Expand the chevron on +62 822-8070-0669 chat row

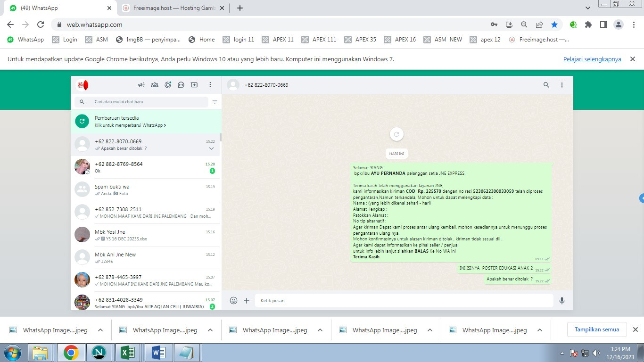212,148
